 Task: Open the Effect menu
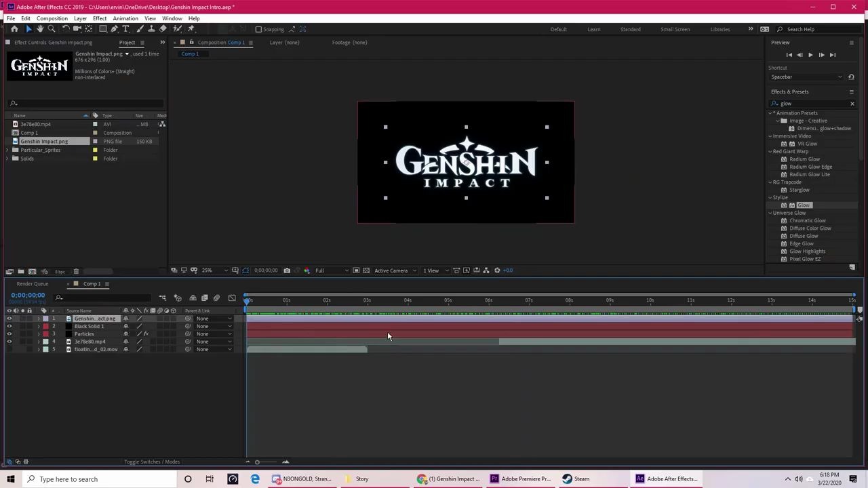point(100,18)
